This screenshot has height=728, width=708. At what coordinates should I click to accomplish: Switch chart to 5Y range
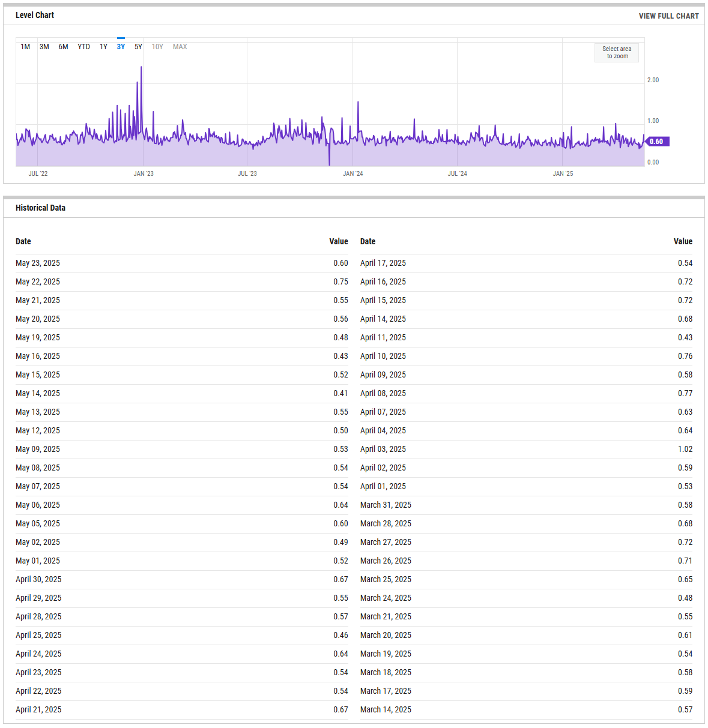pyautogui.click(x=138, y=47)
